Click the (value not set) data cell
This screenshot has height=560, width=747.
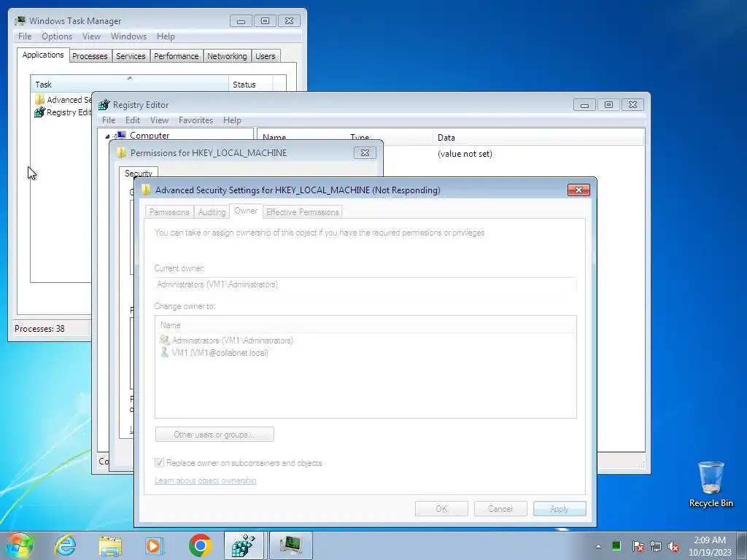coord(465,154)
